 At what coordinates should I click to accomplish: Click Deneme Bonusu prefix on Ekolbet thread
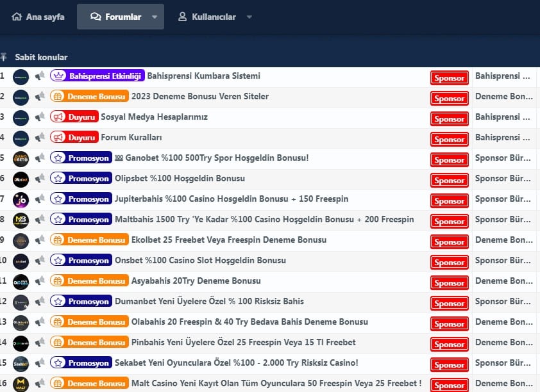click(89, 240)
